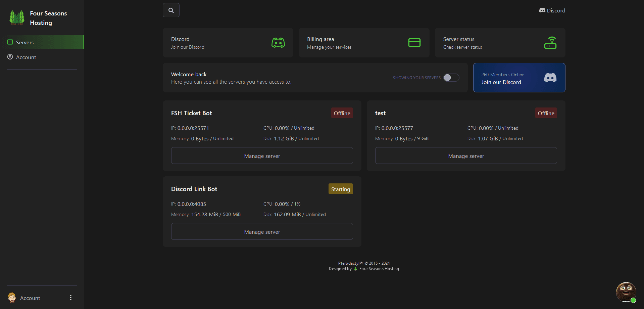Viewport: 644px width, 309px height.
Task: Toggle the Showing Your Servers switch
Action: click(451, 78)
